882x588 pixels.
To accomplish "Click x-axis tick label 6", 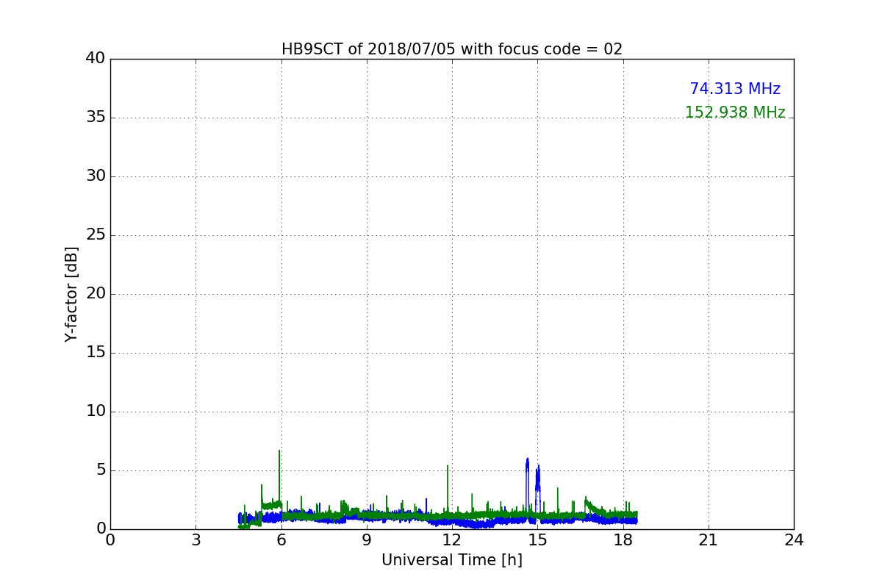I will (x=281, y=539).
